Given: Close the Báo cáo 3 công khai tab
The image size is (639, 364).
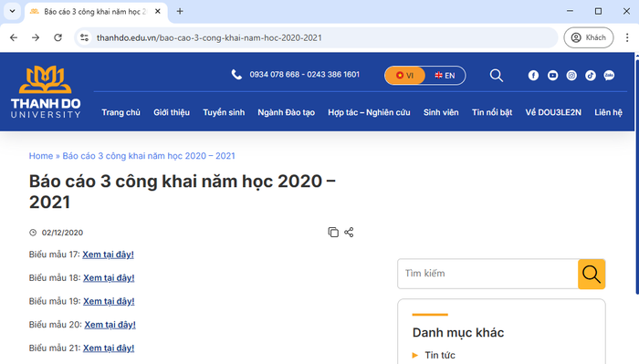Looking at the screenshot, I should click(158, 11).
